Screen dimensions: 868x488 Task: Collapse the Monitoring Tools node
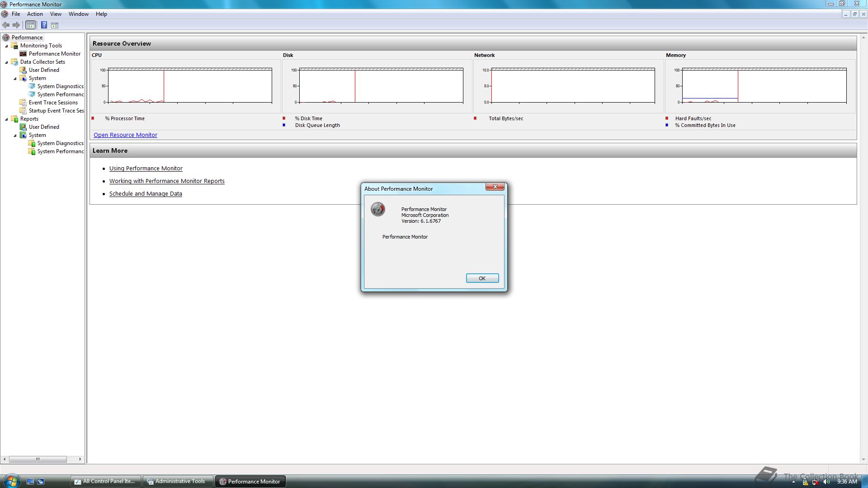6,46
